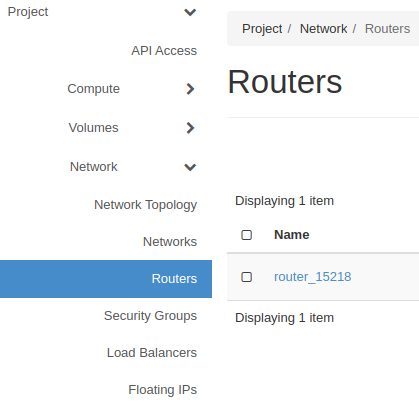This screenshot has height=409, width=419.
Task: Sort by the Name column header
Action: click(x=292, y=235)
